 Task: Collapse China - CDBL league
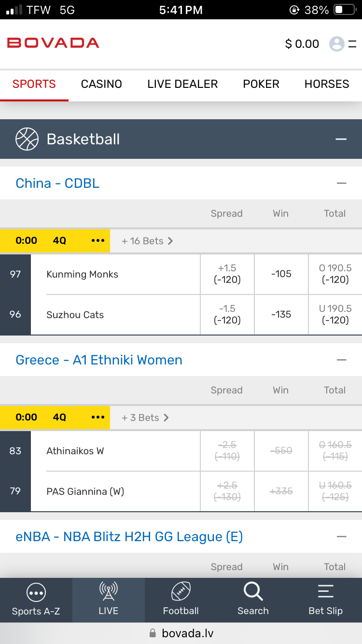pos(342,183)
